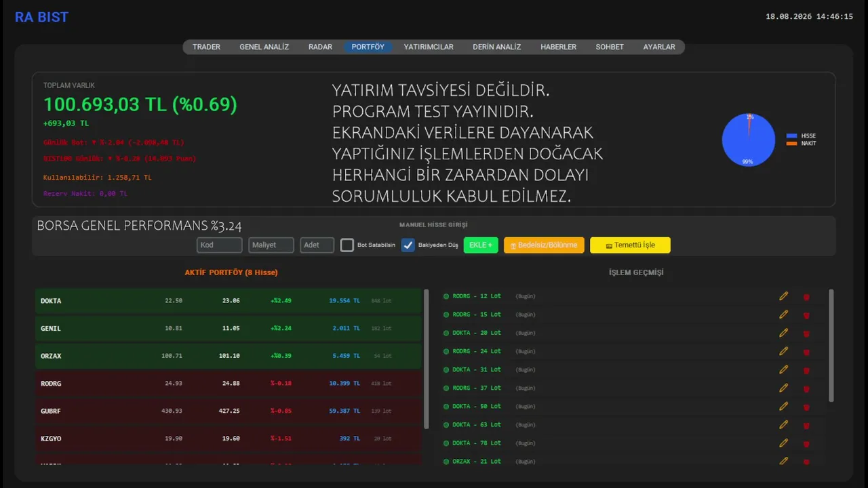868x488 pixels.
Task: Edit the DOKTA - 50 Lot transaction
Action: coord(784,406)
